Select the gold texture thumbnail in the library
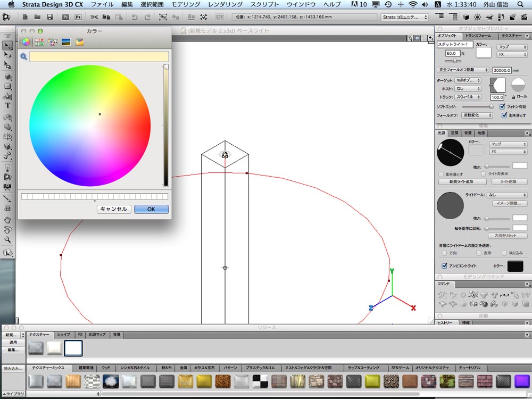The height and width of the screenshot is (399, 532). 204,381
